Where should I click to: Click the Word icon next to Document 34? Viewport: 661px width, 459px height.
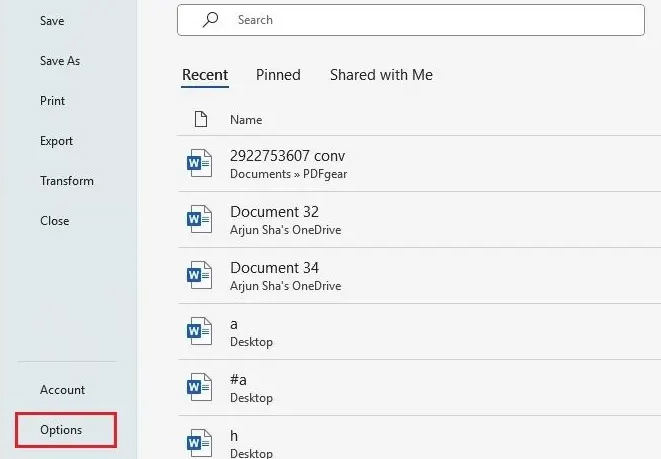[200, 275]
